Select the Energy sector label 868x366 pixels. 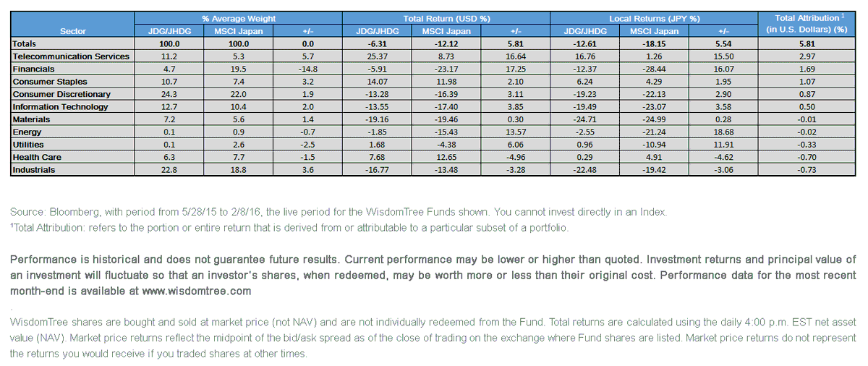[x=27, y=132]
